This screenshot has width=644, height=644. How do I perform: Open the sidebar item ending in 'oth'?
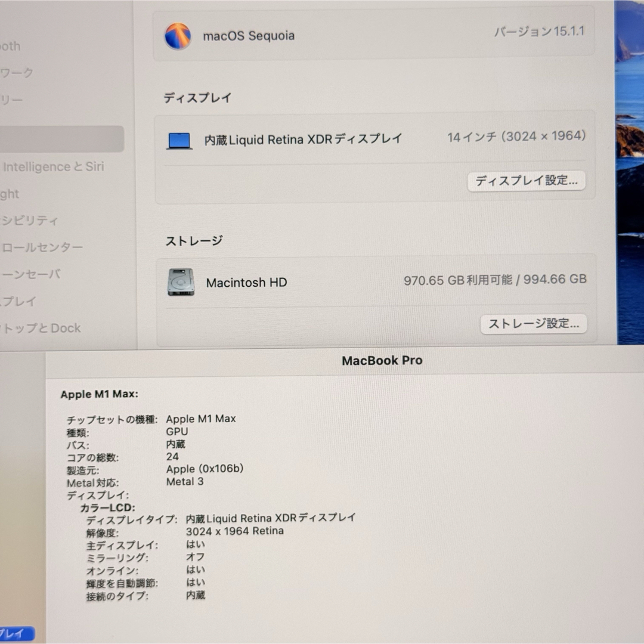pyautogui.click(x=10, y=47)
